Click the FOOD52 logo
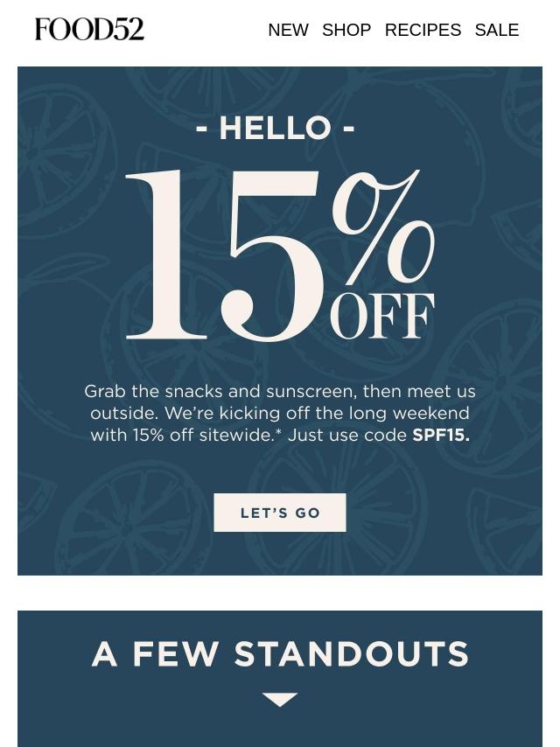Image resolution: width=560 pixels, height=747 pixels. pos(89,29)
